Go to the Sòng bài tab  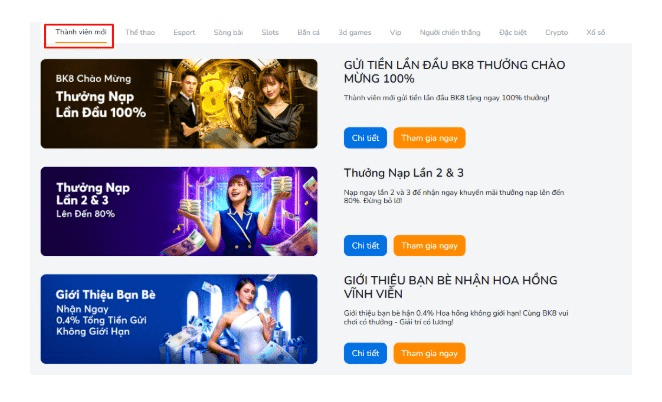pyautogui.click(x=228, y=33)
